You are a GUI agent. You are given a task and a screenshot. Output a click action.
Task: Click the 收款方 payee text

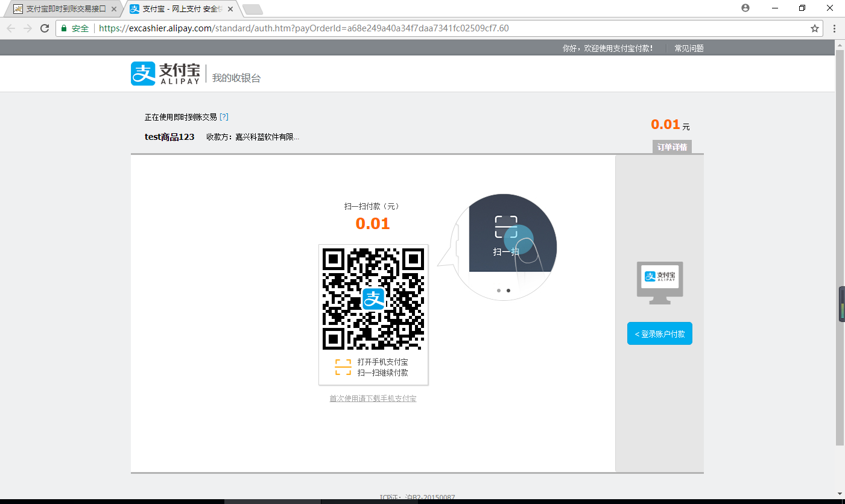(253, 137)
